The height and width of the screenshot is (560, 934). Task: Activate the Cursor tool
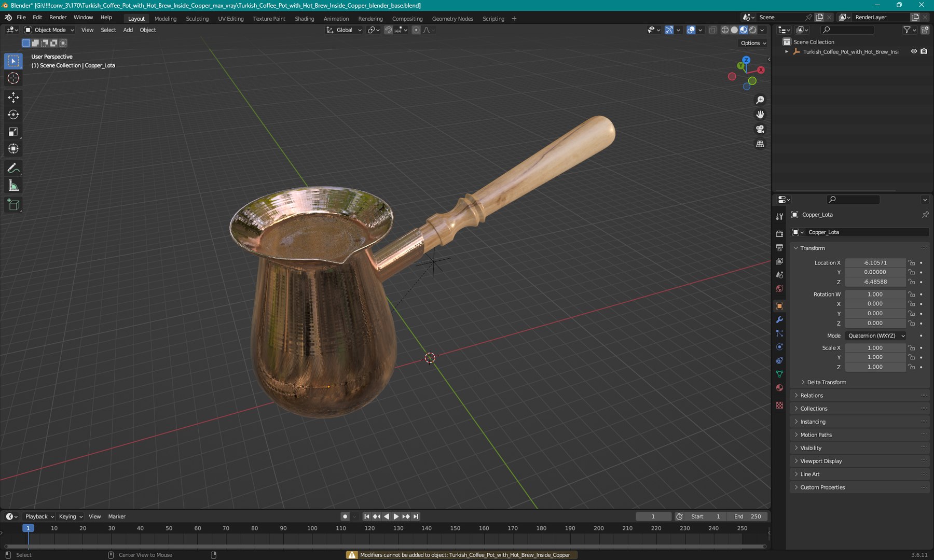tap(13, 78)
